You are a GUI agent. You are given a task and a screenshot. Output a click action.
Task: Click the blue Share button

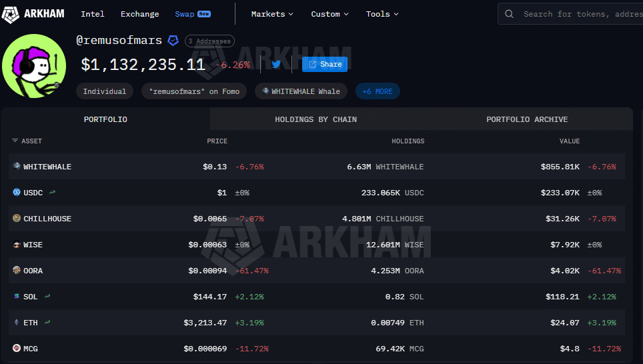tap(325, 64)
